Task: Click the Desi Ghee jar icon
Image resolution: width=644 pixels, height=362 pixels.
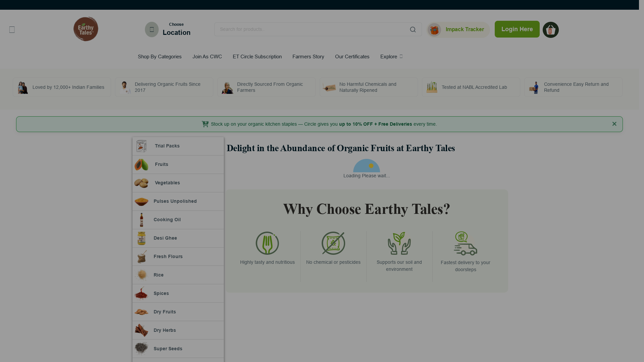Action: coord(141,238)
